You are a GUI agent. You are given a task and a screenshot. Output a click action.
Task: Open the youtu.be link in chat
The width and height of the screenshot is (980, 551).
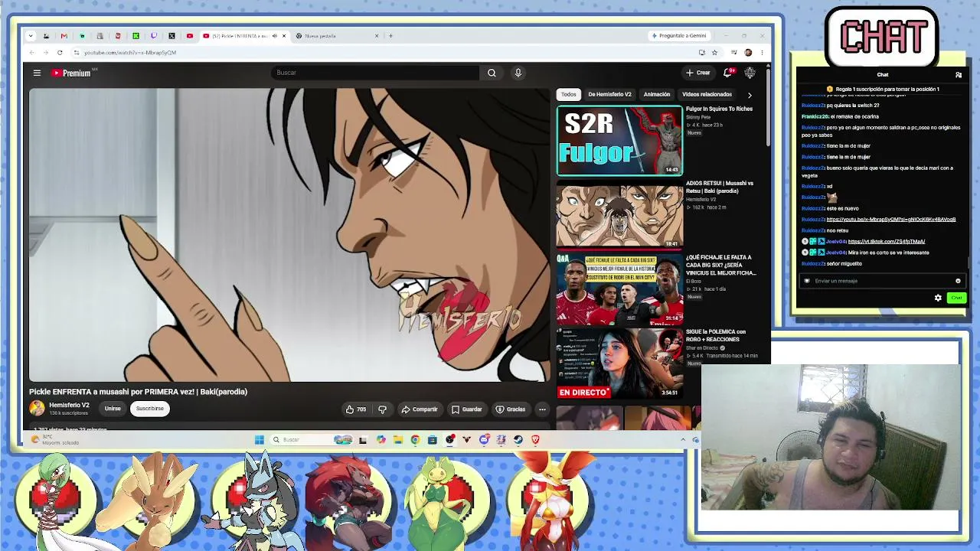point(891,220)
